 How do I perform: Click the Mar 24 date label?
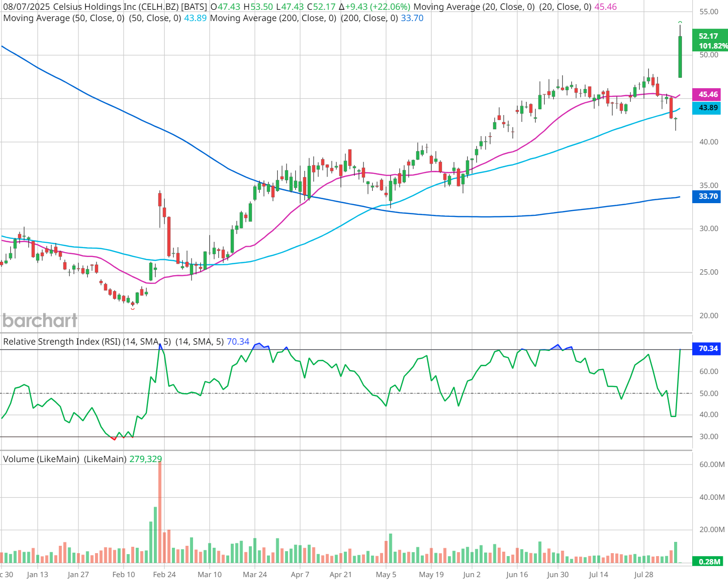click(x=255, y=575)
